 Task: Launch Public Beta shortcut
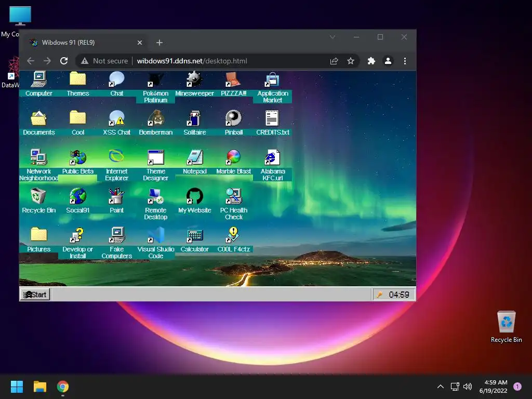click(x=78, y=162)
